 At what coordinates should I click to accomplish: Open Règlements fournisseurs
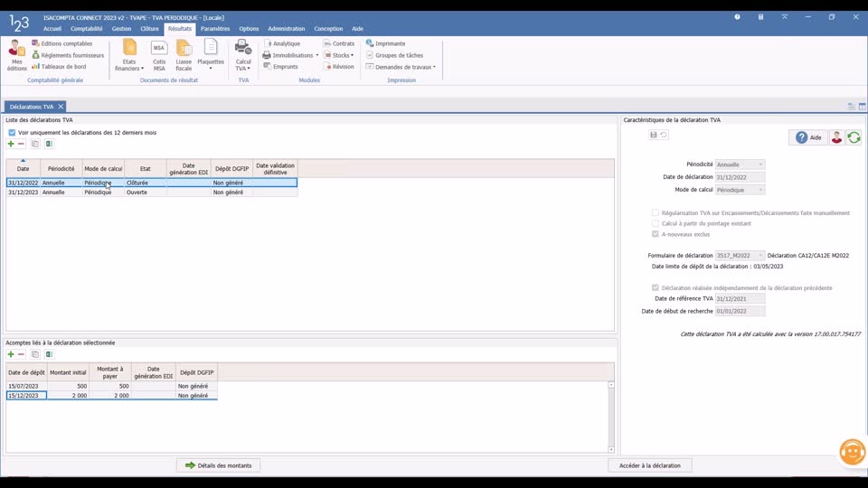(x=68, y=55)
